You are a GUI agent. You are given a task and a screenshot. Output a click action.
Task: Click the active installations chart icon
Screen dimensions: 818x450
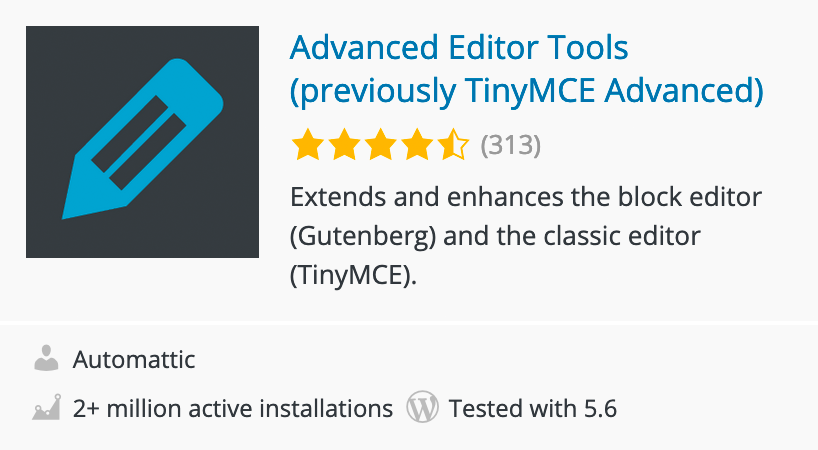(x=46, y=408)
